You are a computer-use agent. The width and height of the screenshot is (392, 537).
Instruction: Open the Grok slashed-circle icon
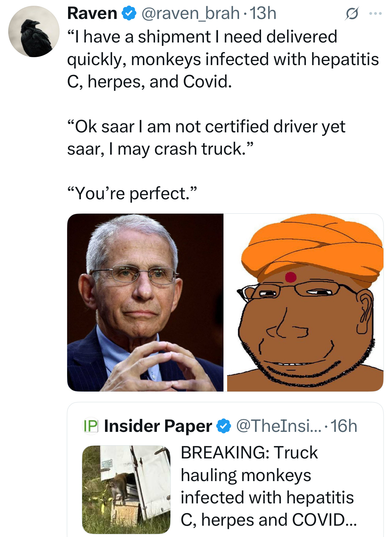click(352, 14)
